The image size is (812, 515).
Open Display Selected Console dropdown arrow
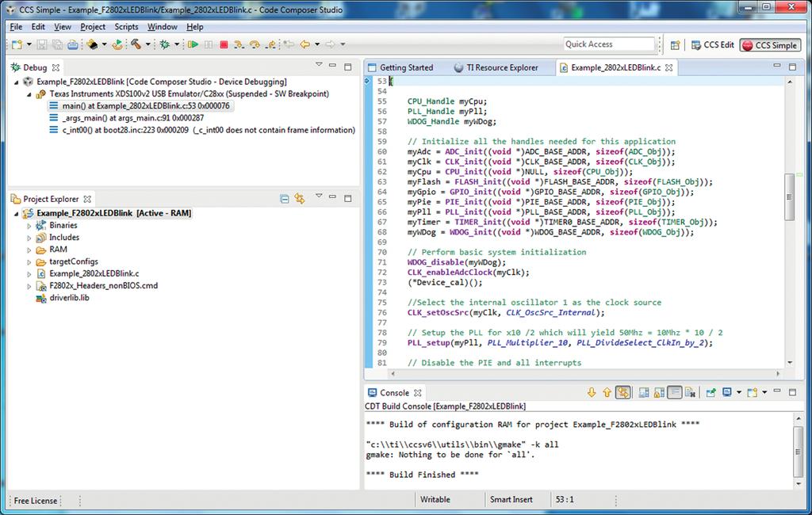(x=739, y=392)
